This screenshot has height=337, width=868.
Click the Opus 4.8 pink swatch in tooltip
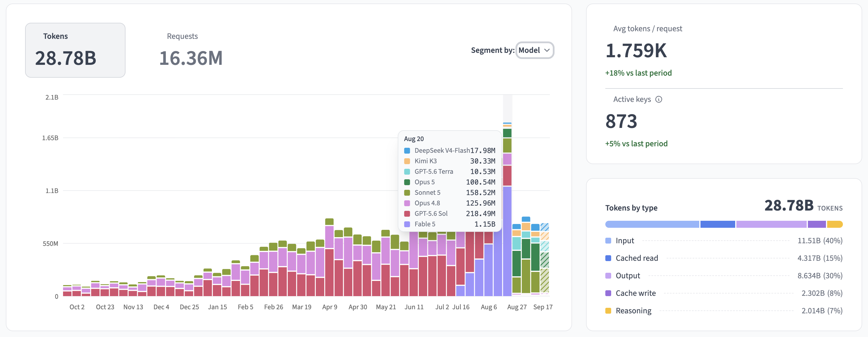click(407, 203)
